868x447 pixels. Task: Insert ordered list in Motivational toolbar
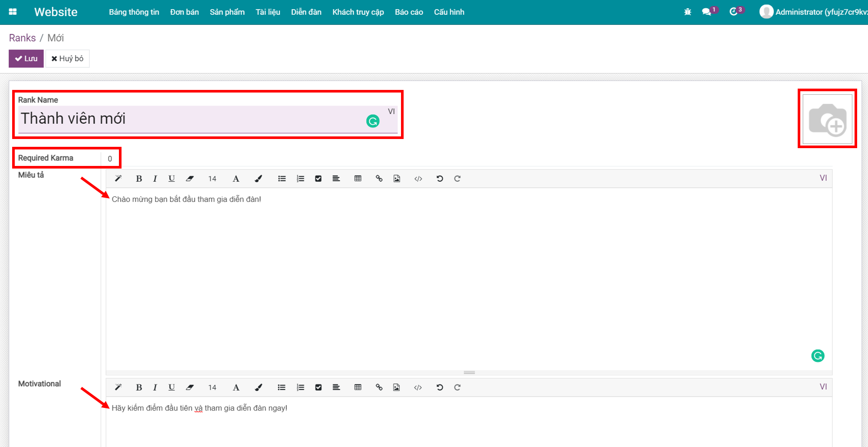[x=300, y=387]
